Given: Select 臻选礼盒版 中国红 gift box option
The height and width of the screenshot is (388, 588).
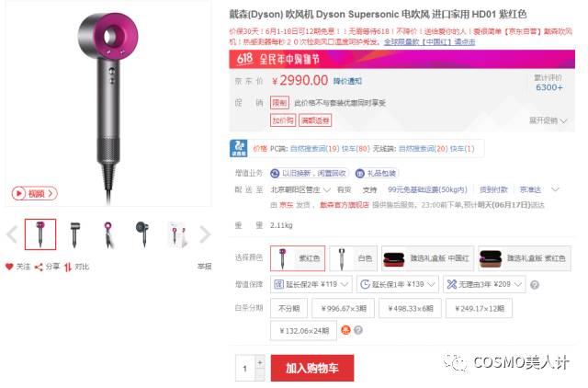Looking at the screenshot, I should point(427,258).
